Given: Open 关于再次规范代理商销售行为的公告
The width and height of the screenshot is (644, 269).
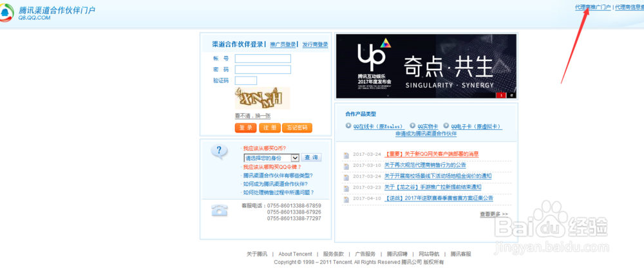Looking at the screenshot, I should tap(425, 165).
